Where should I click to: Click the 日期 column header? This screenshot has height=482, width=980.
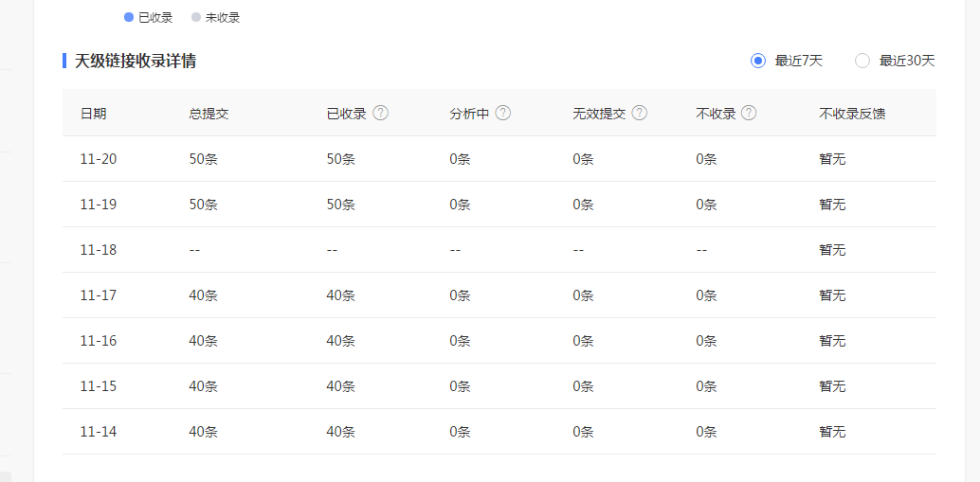click(x=93, y=114)
